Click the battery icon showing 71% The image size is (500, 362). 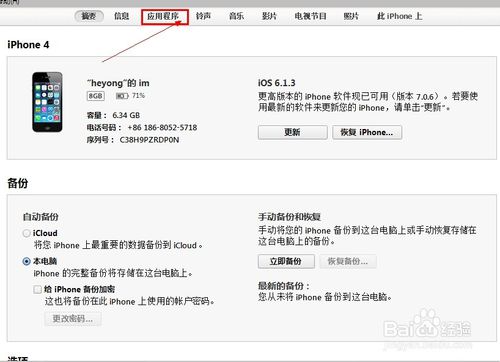pos(122,96)
